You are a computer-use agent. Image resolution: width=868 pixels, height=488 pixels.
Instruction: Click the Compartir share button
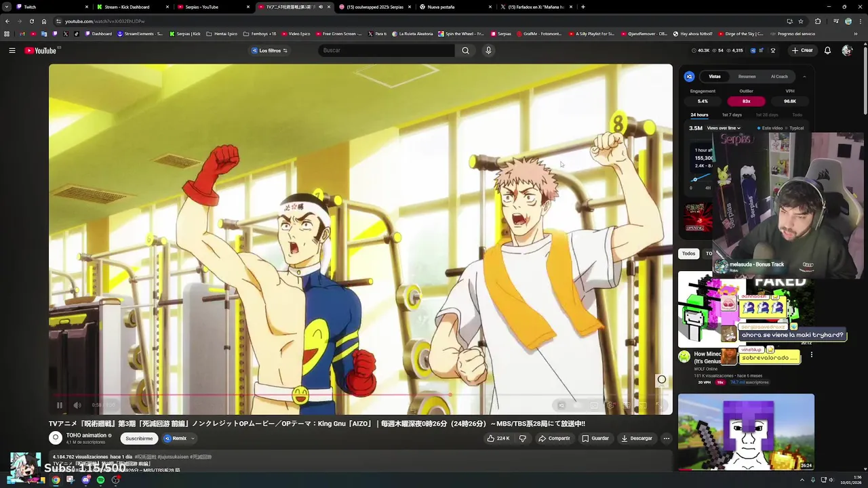click(x=554, y=439)
